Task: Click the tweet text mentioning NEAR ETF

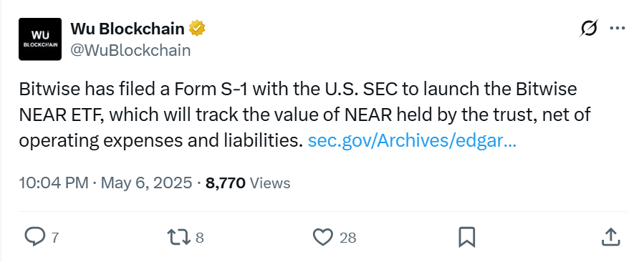Action: pos(304,115)
